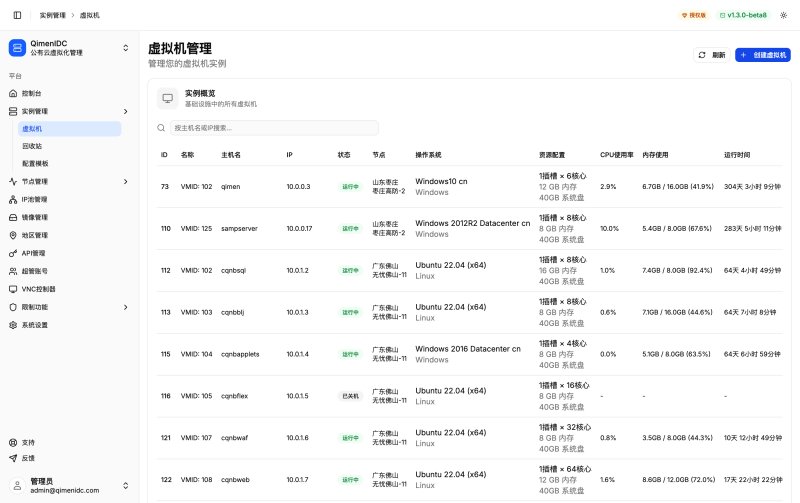Click the 节点管理 activity icon
Image resolution: width=800 pixels, height=503 pixels.
pyautogui.click(x=13, y=182)
